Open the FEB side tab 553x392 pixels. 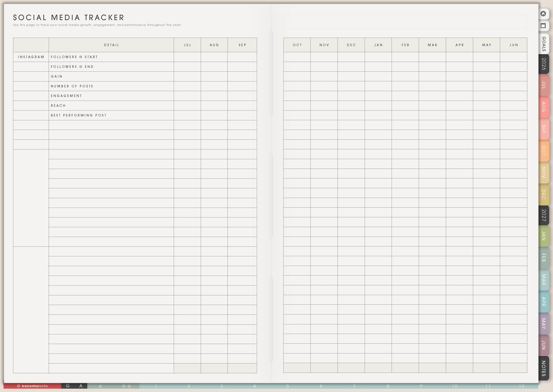tap(544, 258)
